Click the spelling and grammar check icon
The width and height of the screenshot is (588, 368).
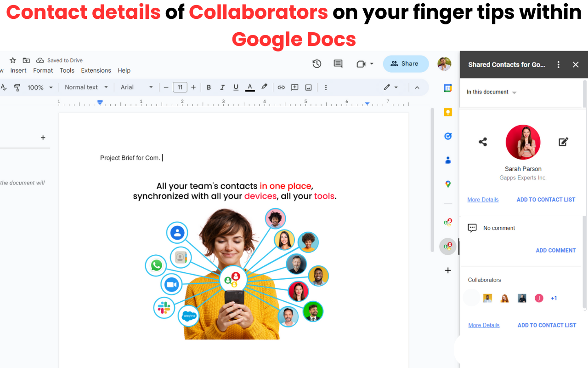(x=3, y=87)
